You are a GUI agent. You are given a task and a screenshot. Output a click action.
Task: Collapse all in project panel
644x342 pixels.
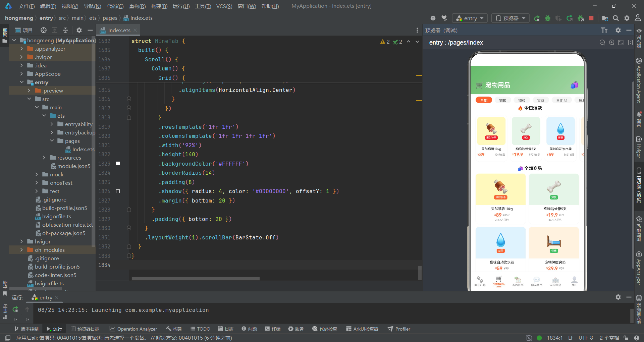(65, 30)
